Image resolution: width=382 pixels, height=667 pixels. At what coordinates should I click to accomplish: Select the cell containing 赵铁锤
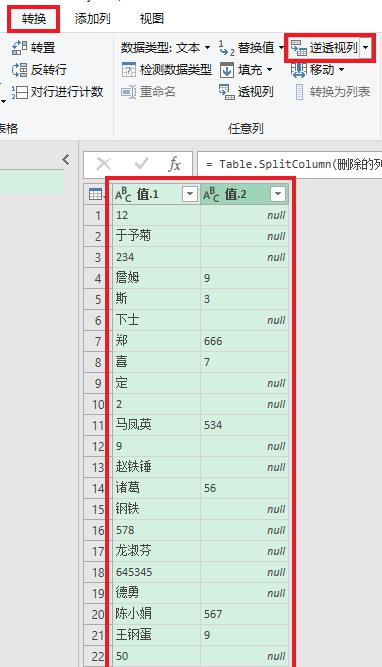click(156, 467)
